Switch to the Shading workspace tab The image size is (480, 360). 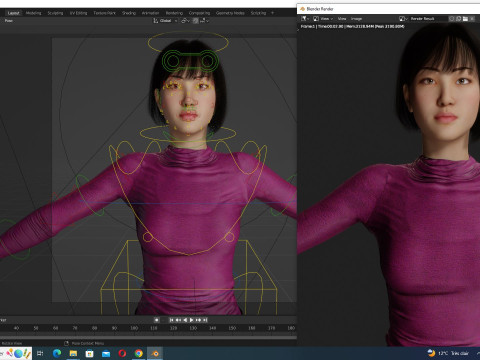pyautogui.click(x=129, y=13)
